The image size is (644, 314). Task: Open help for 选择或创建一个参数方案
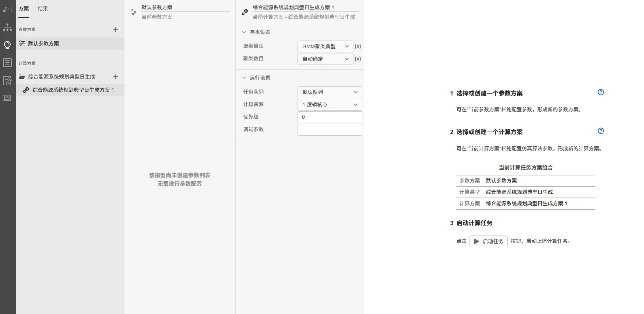[601, 92]
